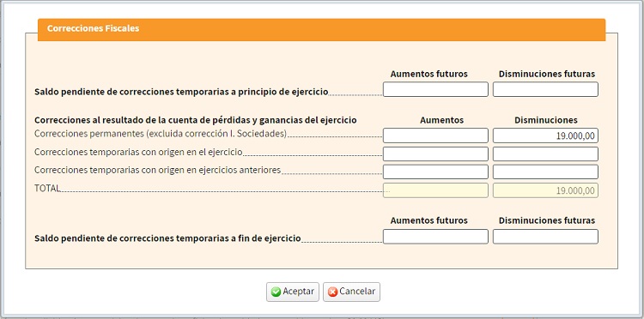Click the Correcciones Fiscales orange header
Image resolution: width=644 pixels, height=319 pixels.
pos(322,29)
